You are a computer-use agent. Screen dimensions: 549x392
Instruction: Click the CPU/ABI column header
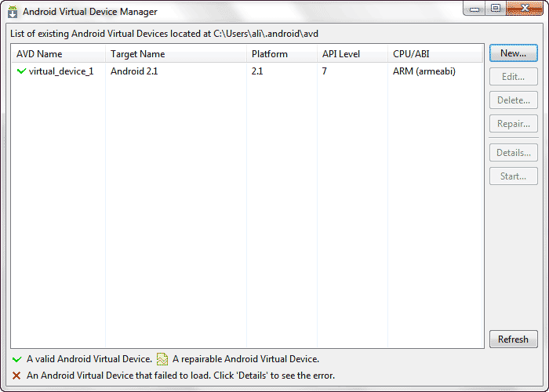pyautogui.click(x=435, y=54)
